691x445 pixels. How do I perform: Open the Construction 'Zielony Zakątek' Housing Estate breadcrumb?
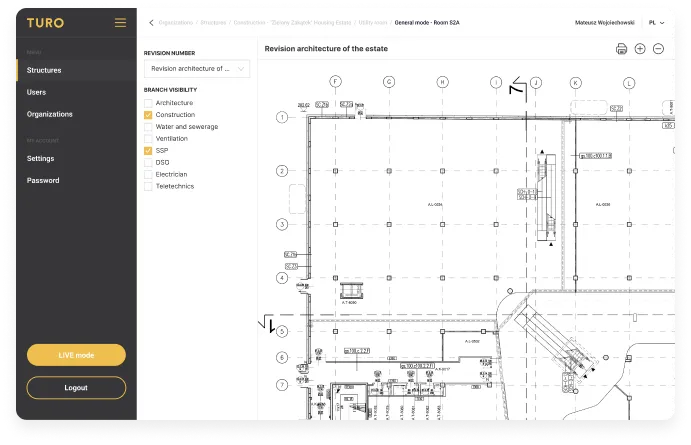point(292,22)
